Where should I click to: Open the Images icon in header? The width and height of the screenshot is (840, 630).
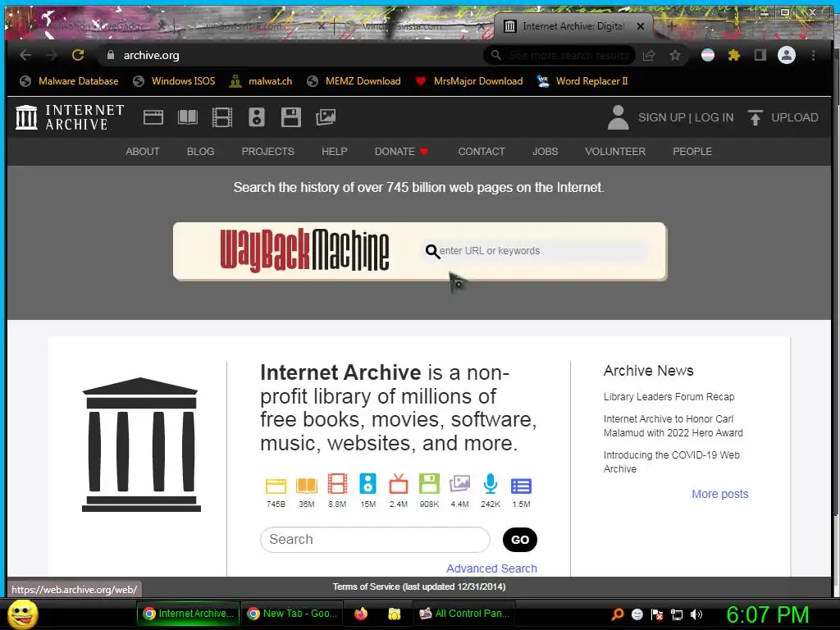326,117
